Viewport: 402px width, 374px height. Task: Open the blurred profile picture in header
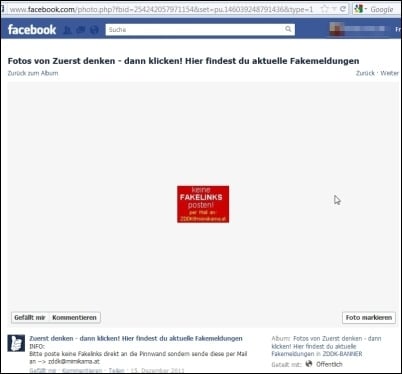(335, 29)
